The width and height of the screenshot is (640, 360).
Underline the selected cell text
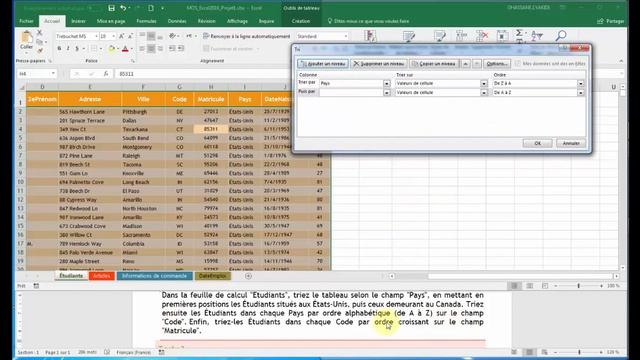click(77, 49)
